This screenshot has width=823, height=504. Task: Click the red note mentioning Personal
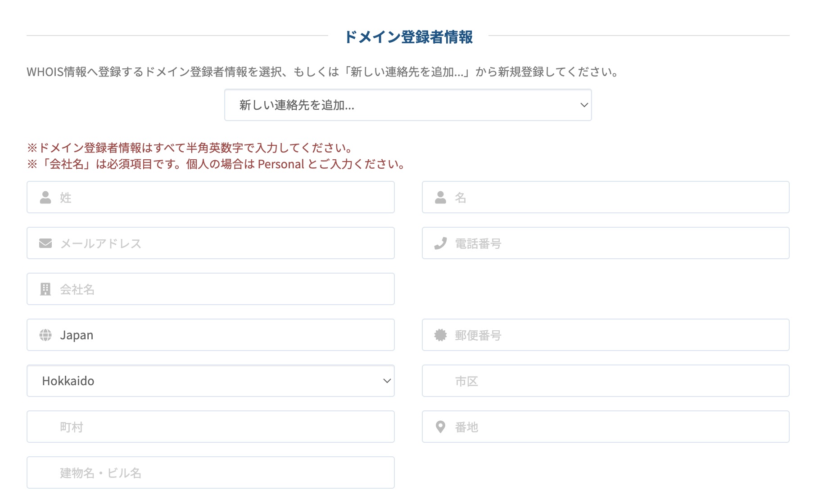216,164
